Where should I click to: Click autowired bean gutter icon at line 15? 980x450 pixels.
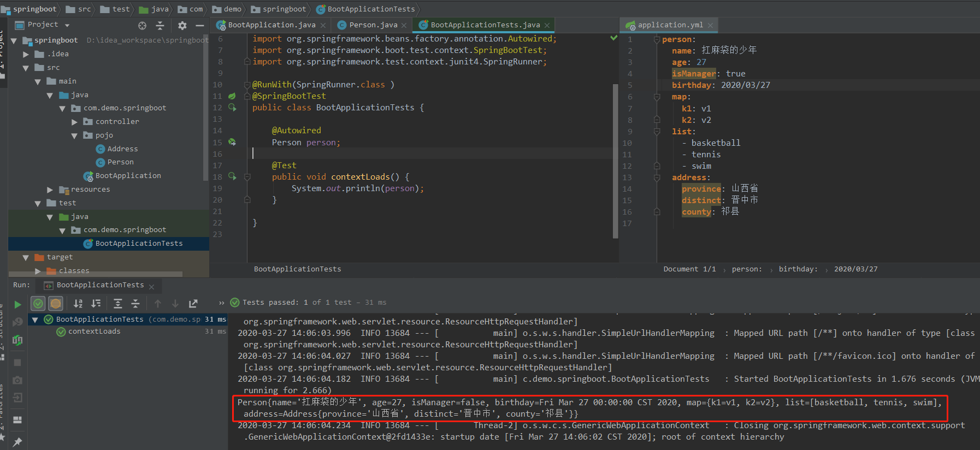pyautogui.click(x=232, y=142)
